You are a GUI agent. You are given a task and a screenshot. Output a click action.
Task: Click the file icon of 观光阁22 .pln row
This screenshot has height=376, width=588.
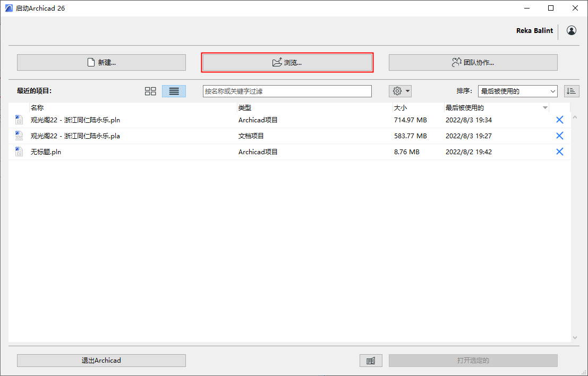click(x=19, y=120)
